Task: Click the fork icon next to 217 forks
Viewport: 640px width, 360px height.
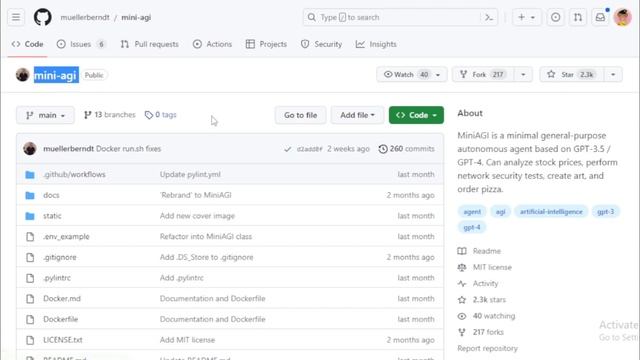Action: tap(462, 332)
